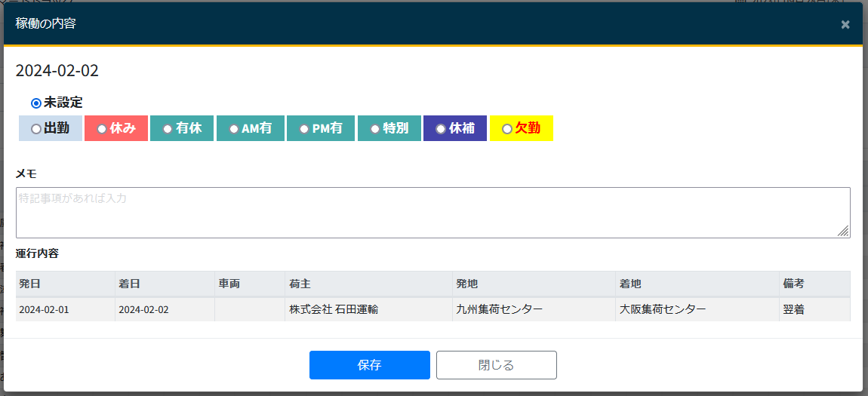Click the 着日 column header
Image resolution: width=868 pixels, height=396 pixels.
[x=129, y=284]
